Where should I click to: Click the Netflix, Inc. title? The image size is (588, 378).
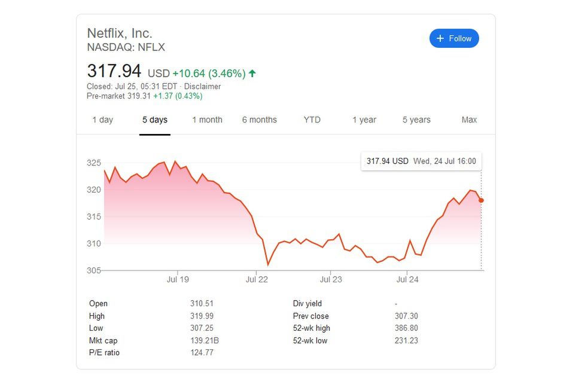click(x=120, y=33)
